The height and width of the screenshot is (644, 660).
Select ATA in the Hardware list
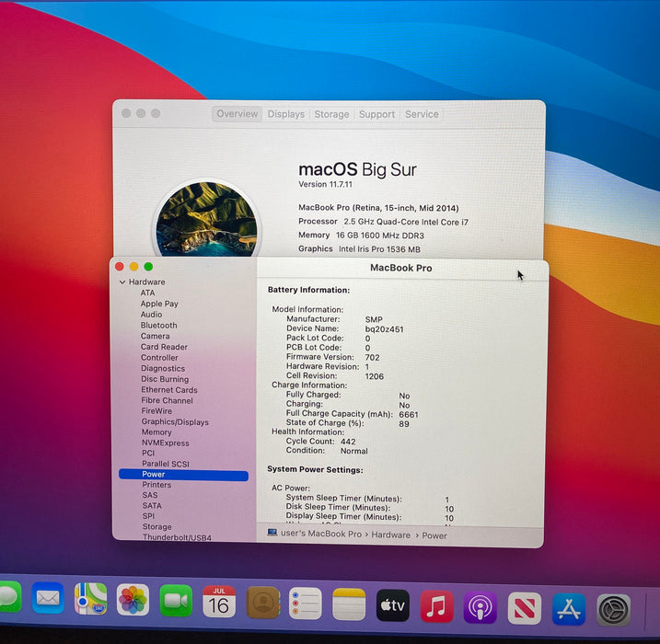pyautogui.click(x=148, y=293)
